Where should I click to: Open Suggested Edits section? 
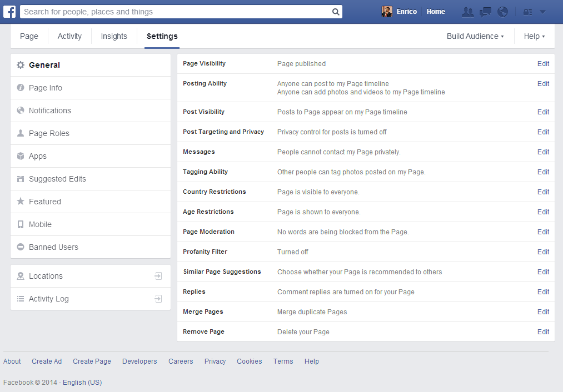pos(91,179)
